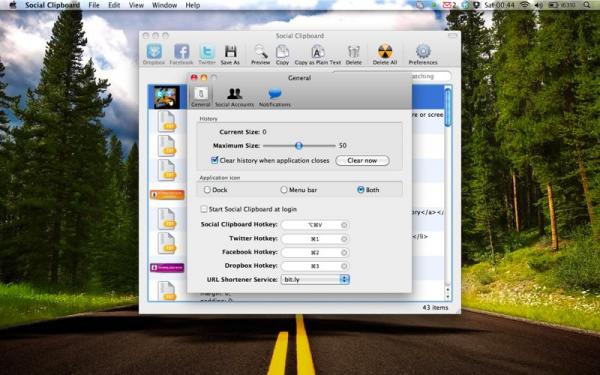Click the search field in main window
Image resolution: width=600 pixels, height=375 pixels.
pyautogui.click(x=392, y=76)
